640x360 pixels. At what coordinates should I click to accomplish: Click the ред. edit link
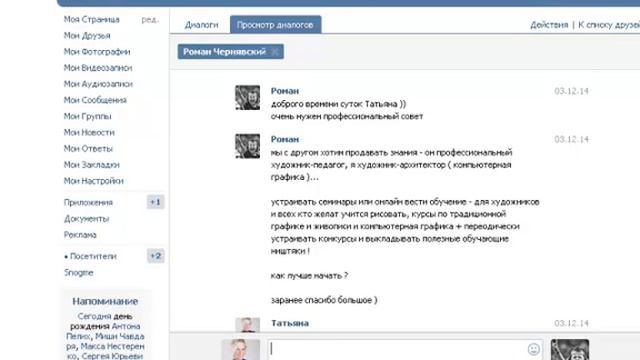150,20
